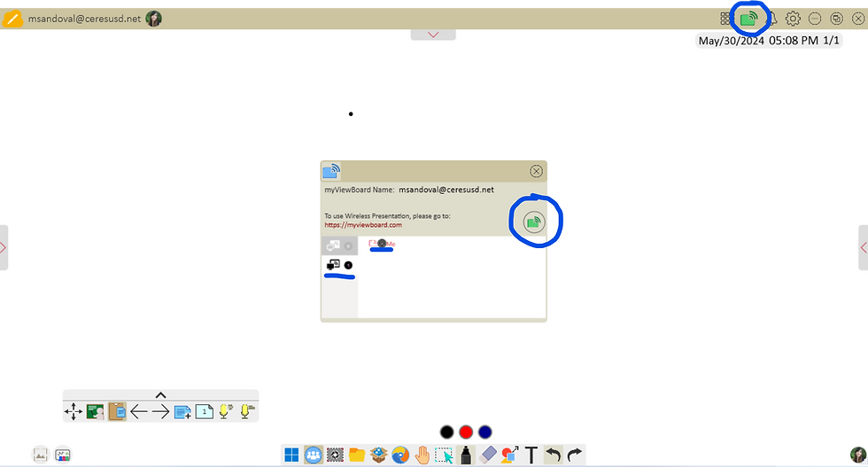The image size is (868, 467).
Task: Open notifications bell icon
Action: [772, 19]
